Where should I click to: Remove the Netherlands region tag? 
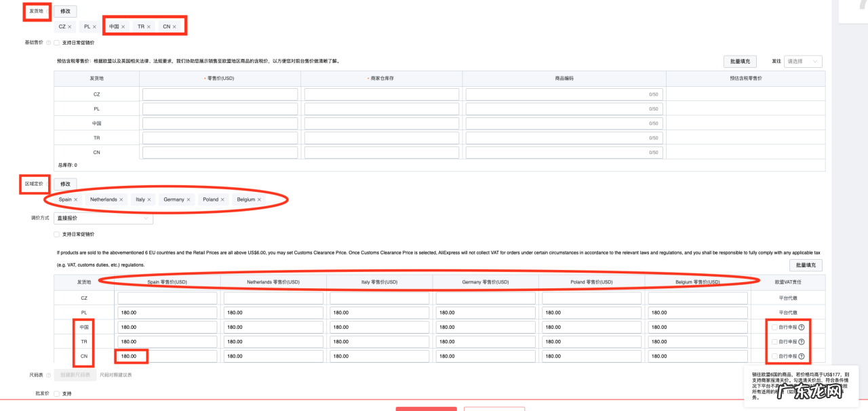[x=121, y=199]
